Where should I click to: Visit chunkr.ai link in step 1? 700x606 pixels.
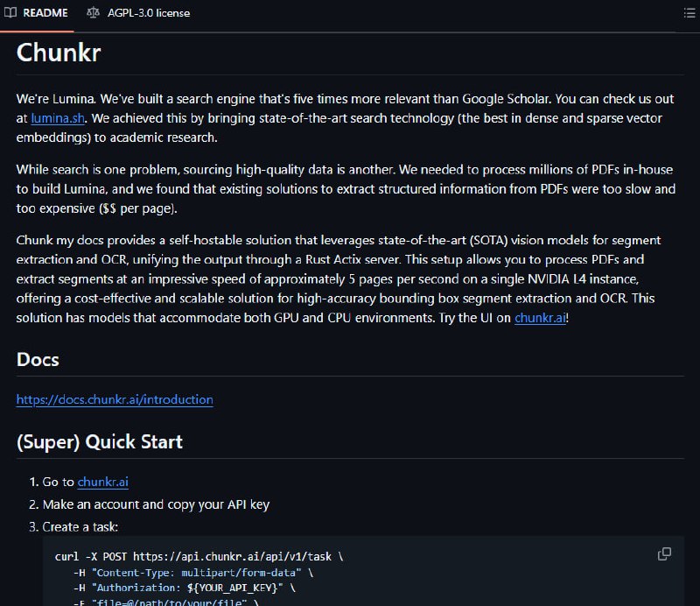pyautogui.click(x=103, y=482)
